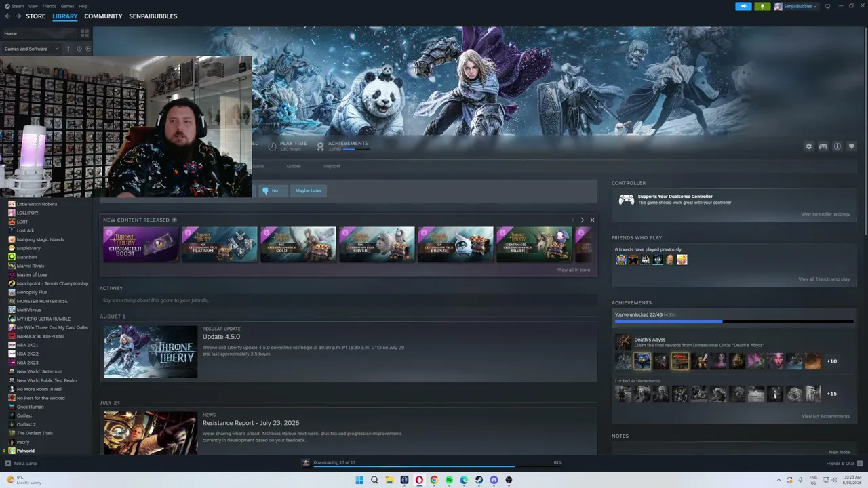Viewport: 868px width, 488px height.
Task: Show hidden system tray icons
Action: (x=778, y=480)
